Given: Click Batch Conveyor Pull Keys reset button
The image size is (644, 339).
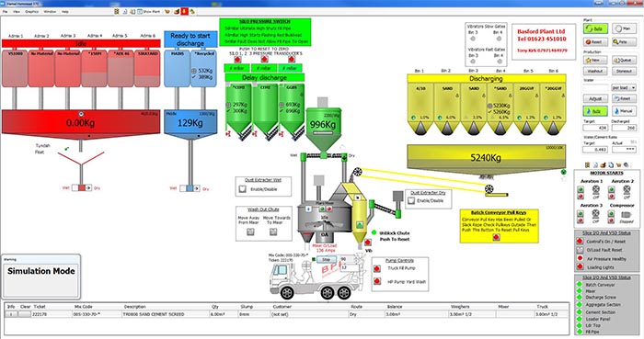Looking at the screenshot, I should (496, 237).
